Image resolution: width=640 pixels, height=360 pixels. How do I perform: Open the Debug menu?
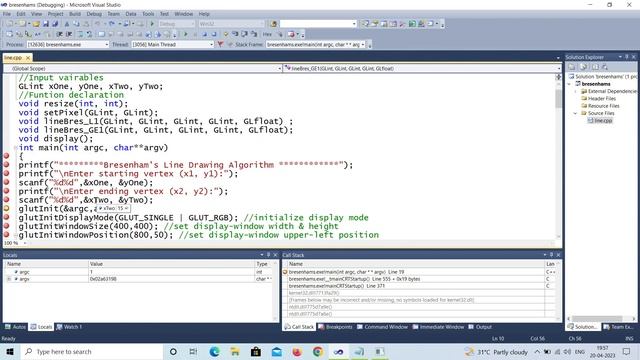click(x=94, y=14)
